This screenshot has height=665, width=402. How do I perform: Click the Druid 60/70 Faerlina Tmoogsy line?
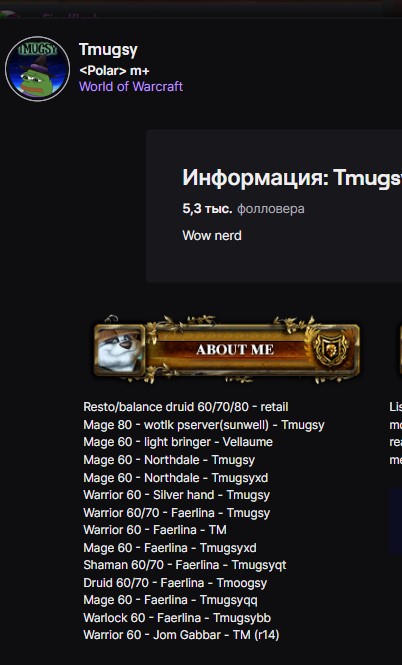[x=175, y=583]
